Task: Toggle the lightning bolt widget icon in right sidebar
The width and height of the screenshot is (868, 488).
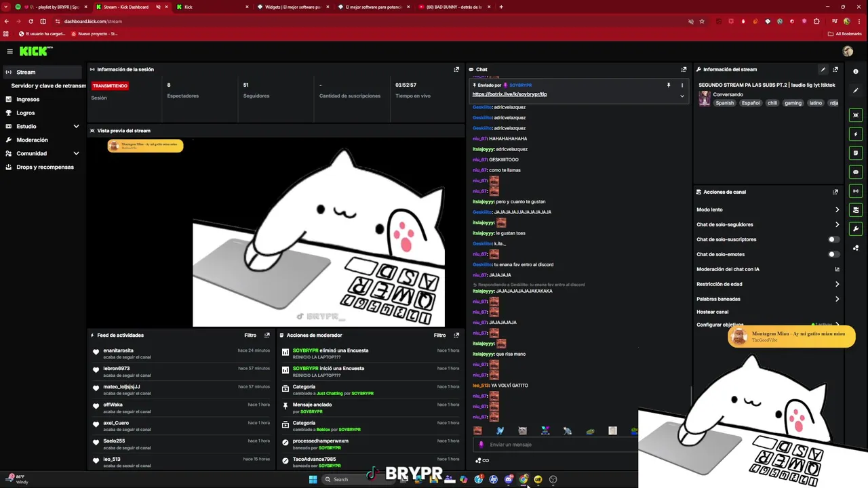Action: [856, 134]
